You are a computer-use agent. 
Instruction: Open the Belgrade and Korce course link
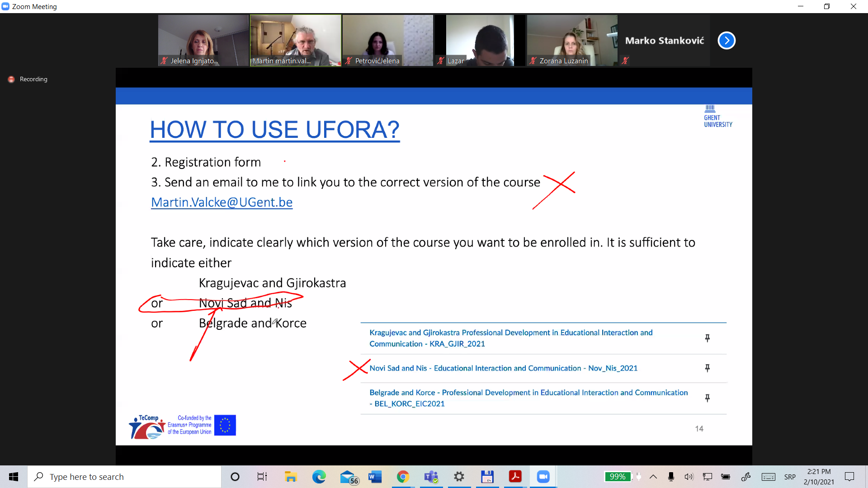point(528,398)
